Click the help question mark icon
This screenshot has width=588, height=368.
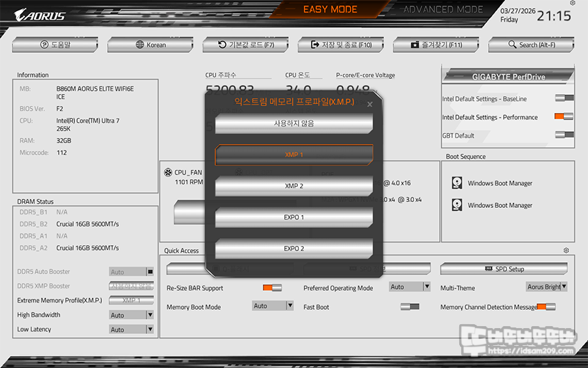coord(44,44)
